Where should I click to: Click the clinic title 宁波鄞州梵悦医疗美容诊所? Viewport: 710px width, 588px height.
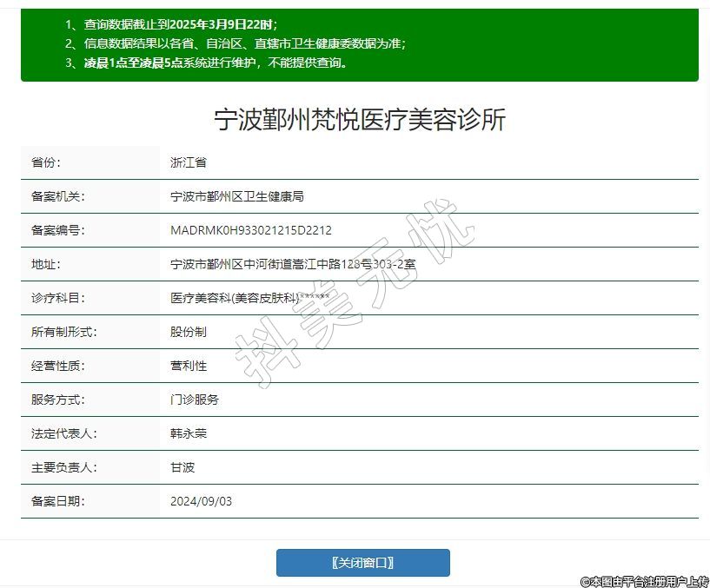click(x=360, y=119)
